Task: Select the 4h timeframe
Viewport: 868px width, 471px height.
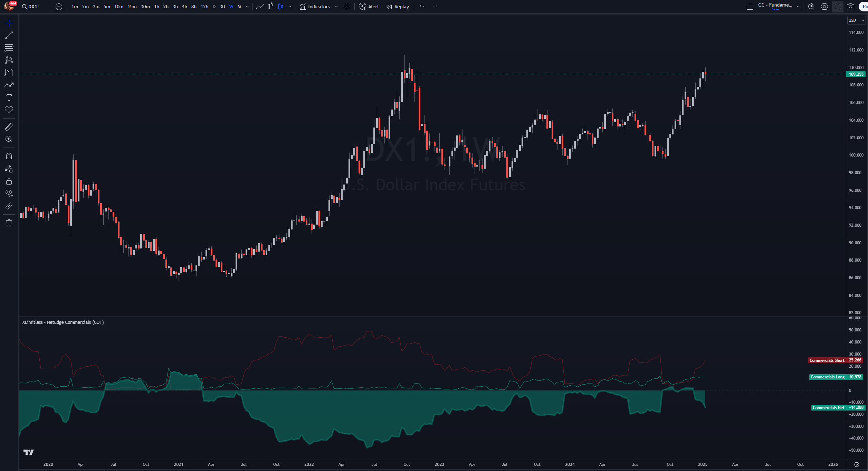Action: [x=184, y=7]
